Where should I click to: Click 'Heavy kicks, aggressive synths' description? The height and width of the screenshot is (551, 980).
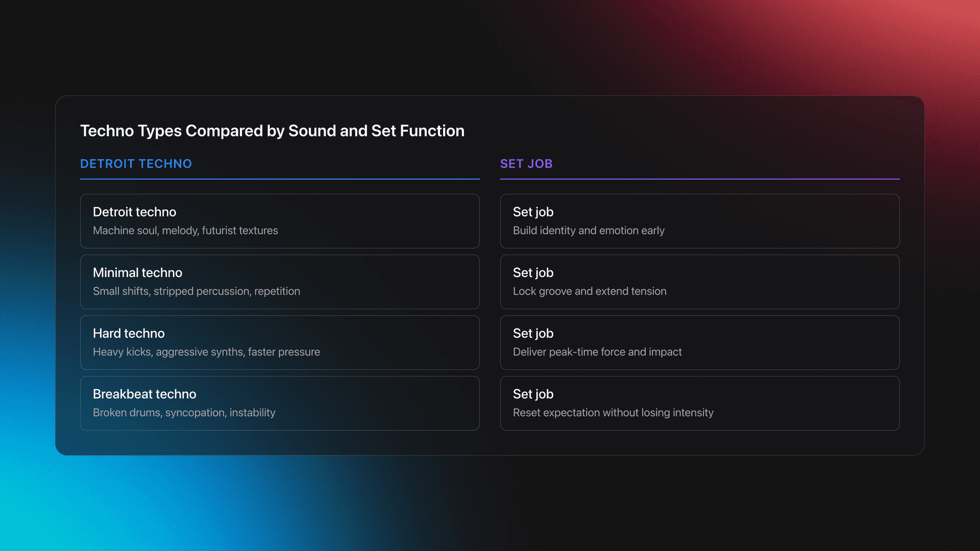click(206, 352)
